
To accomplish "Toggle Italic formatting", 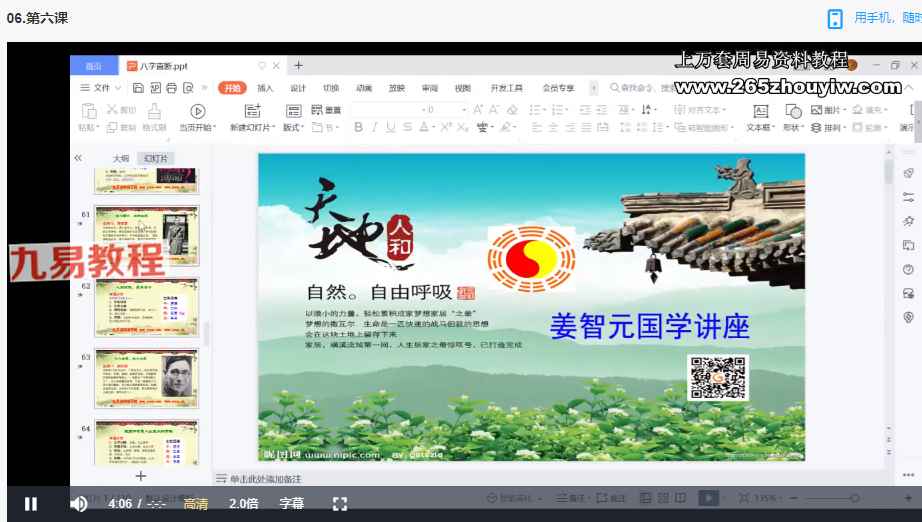I will pyautogui.click(x=375, y=127).
